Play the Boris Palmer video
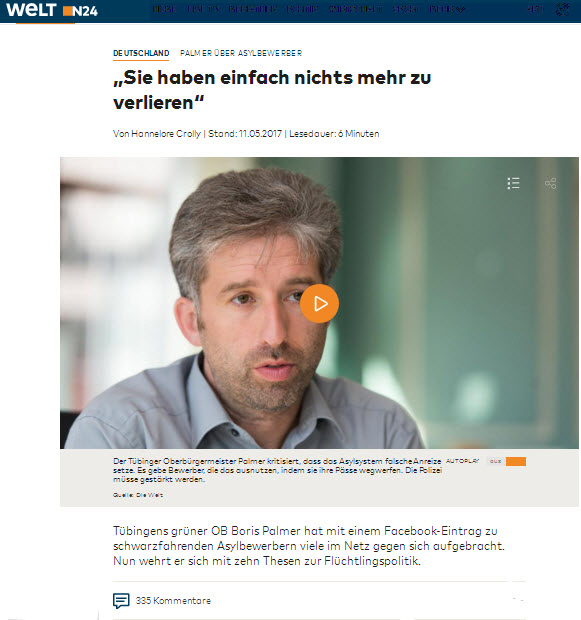 point(319,304)
